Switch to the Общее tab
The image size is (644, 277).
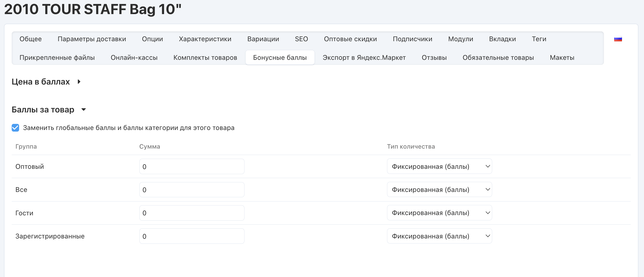click(x=31, y=39)
